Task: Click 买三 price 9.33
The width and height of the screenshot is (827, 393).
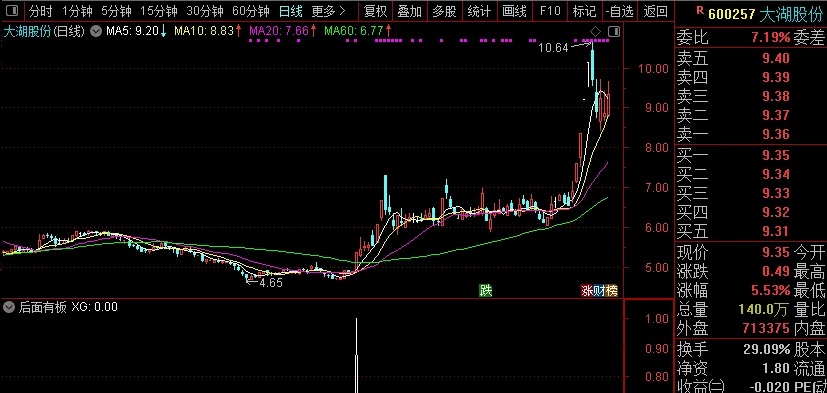Action: [775, 194]
